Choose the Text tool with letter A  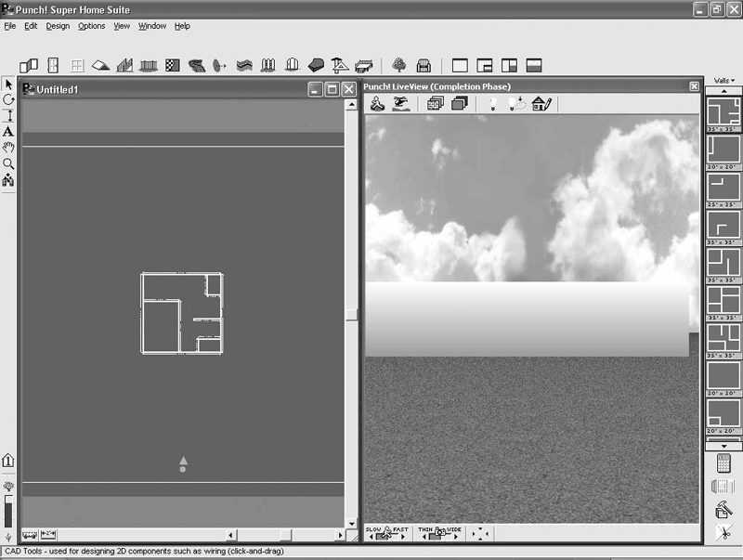[8, 131]
